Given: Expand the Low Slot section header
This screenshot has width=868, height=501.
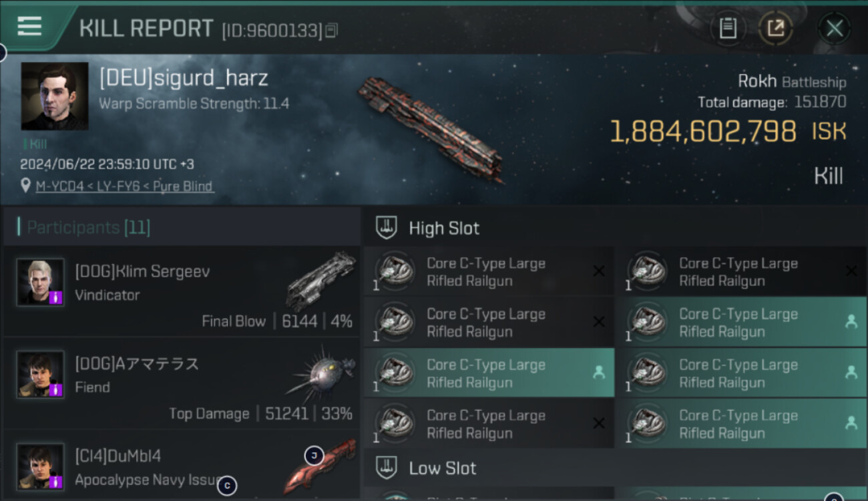Looking at the screenshot, I should coord(442,468).
